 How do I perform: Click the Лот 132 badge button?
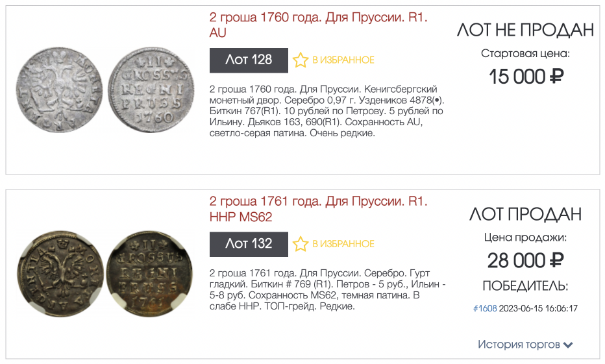(x=249, y=244)
